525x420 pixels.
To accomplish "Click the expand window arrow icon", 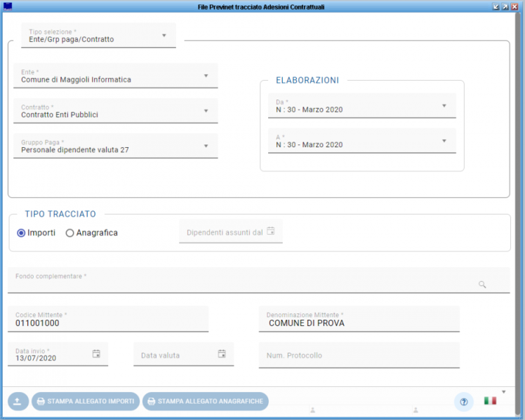I will pyautogui.click(x=505, y=7).
